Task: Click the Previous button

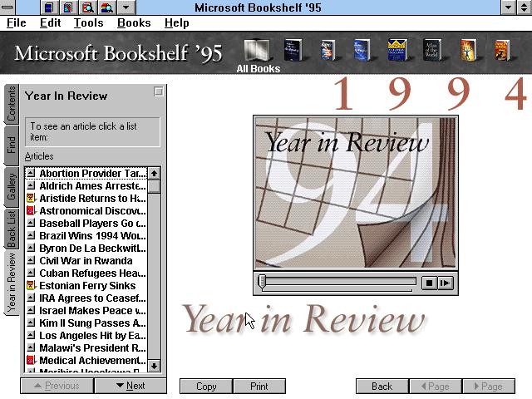Action: [57, 386]
